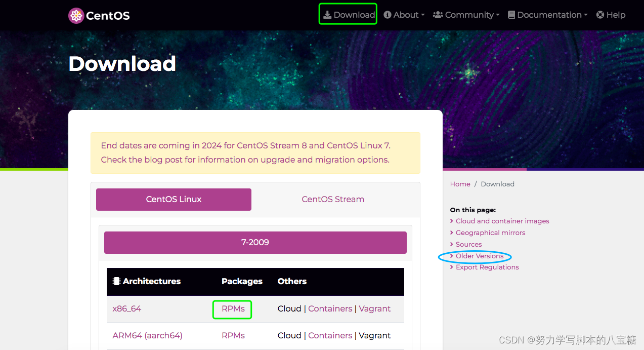Open the Help link in the navbar
Image resolution: width=644 pixels, height=350 pixels.
(x=611, y=15)
